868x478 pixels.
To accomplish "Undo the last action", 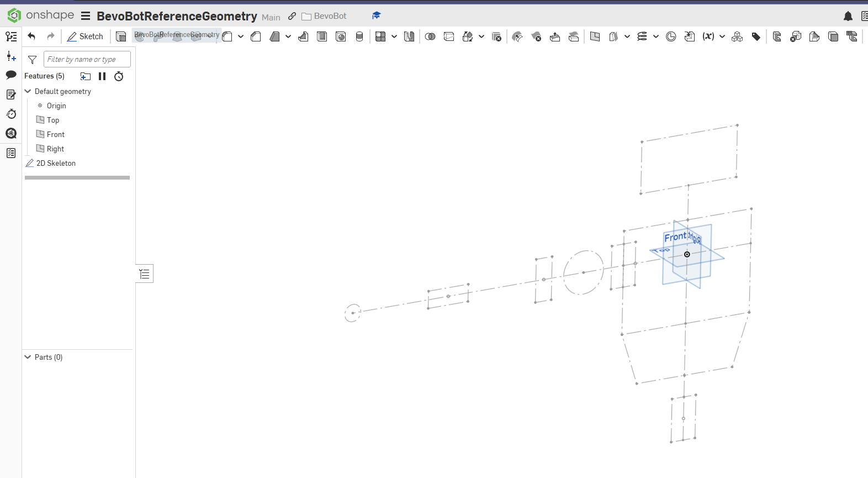I will 31,36.
